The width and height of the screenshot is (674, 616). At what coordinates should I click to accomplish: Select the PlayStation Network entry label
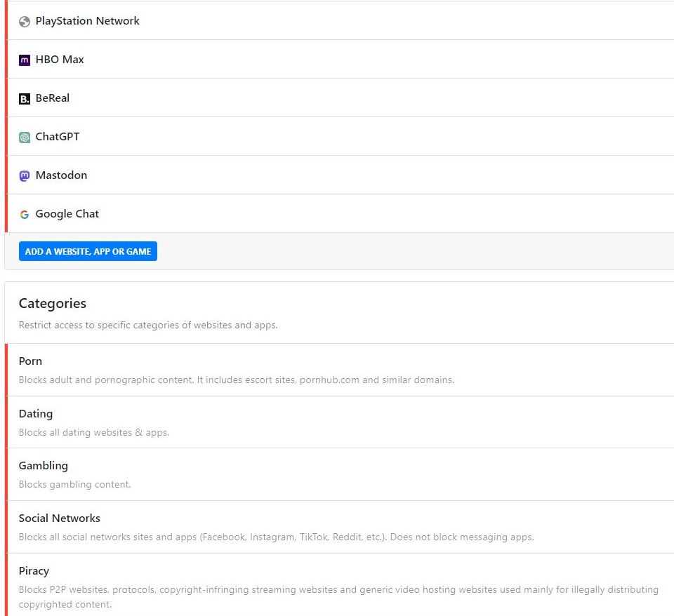click(x=87, y=21)
